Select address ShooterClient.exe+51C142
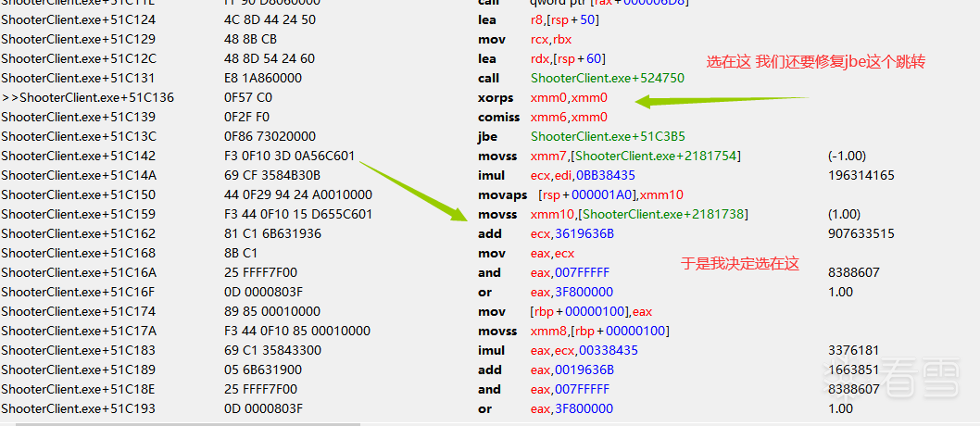Screen dimensions: 980x426 pos(78,156)
